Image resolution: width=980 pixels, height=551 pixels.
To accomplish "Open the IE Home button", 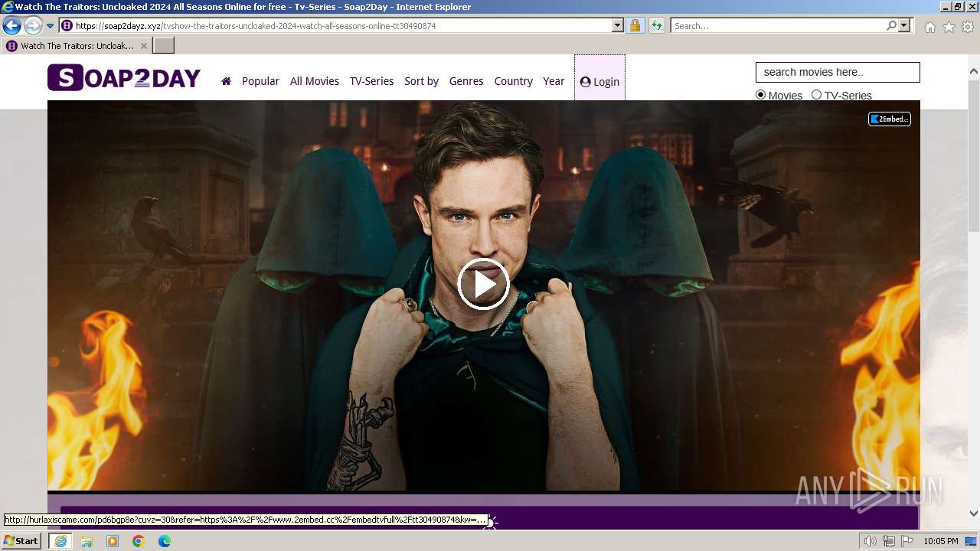I will coord(929,27).
